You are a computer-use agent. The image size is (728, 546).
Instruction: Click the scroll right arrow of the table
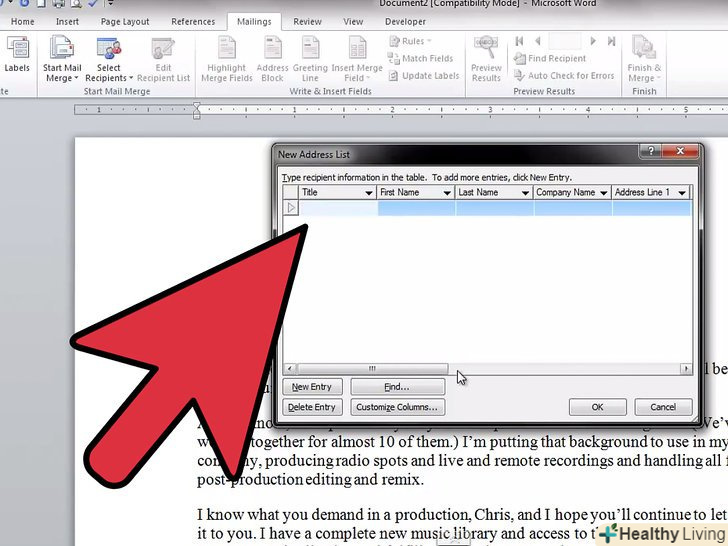[686, 369]
